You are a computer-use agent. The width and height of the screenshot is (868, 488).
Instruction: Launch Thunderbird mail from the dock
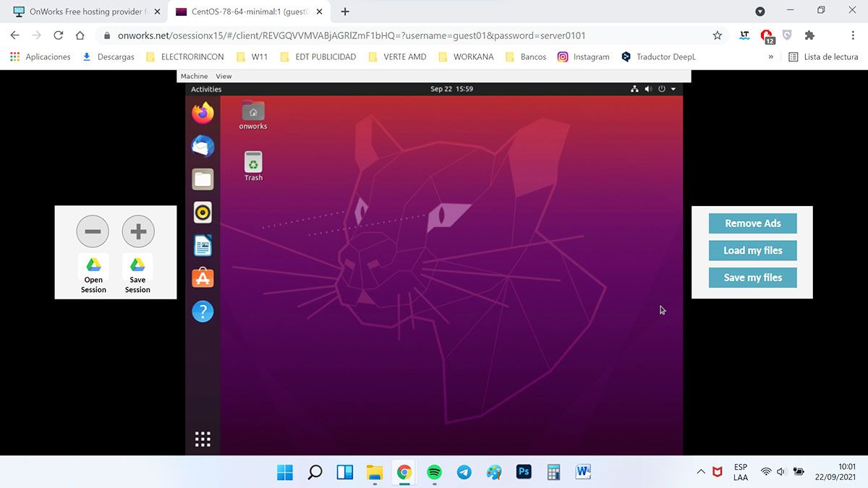pos(203,147)
